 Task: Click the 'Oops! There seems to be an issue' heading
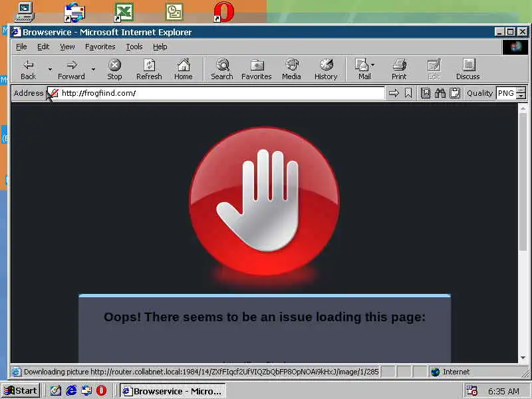[264, 317]
